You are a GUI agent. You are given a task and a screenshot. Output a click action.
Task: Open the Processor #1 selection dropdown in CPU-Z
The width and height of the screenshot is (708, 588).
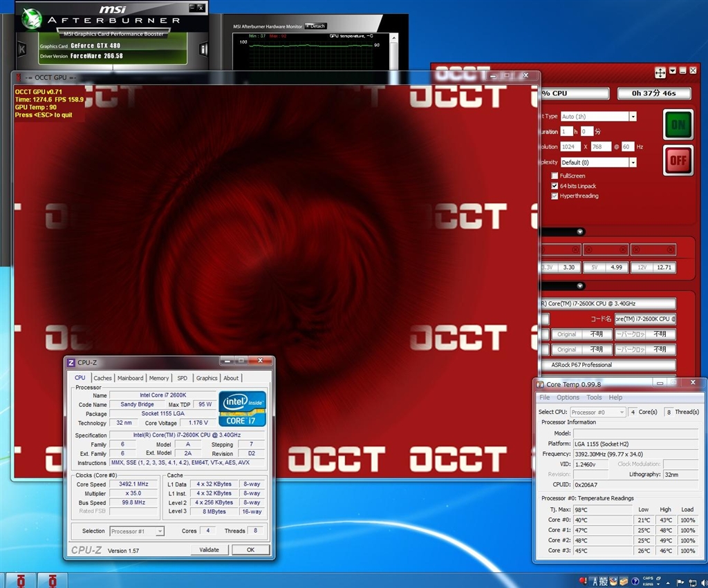click(x=137, y=531)
